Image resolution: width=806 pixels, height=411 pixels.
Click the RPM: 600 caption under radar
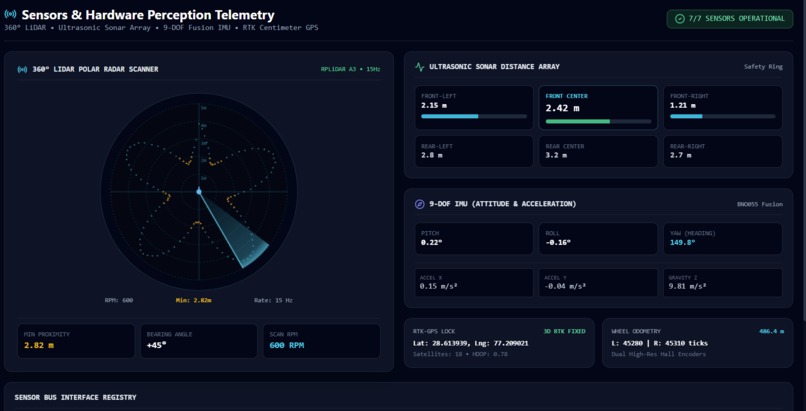119,301
